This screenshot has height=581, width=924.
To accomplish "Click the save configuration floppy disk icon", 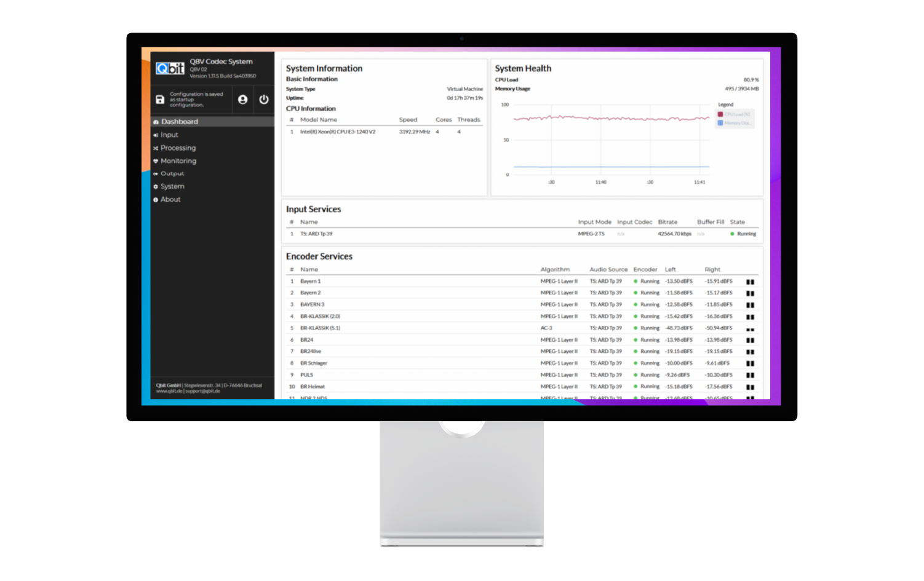I will coord(161,100).
